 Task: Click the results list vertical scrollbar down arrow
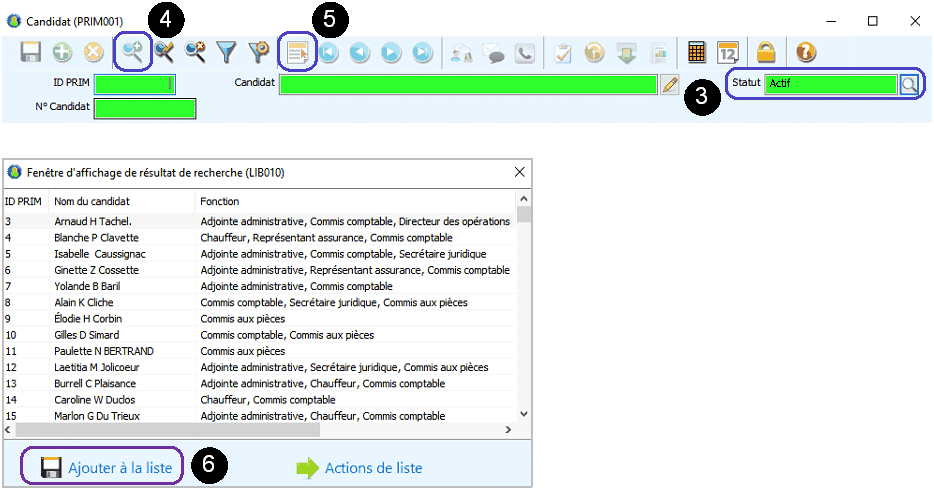tap(523, 413)
